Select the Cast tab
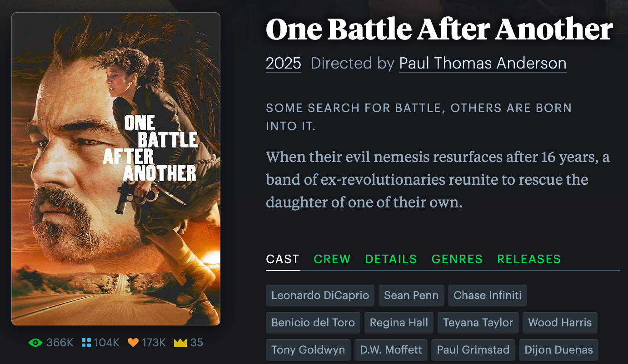 283,259
